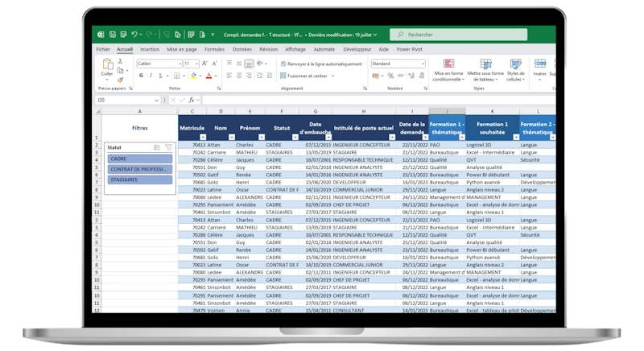Switch to the Insertion tab
Screen dimensions: 644x351
click(150, 49)
